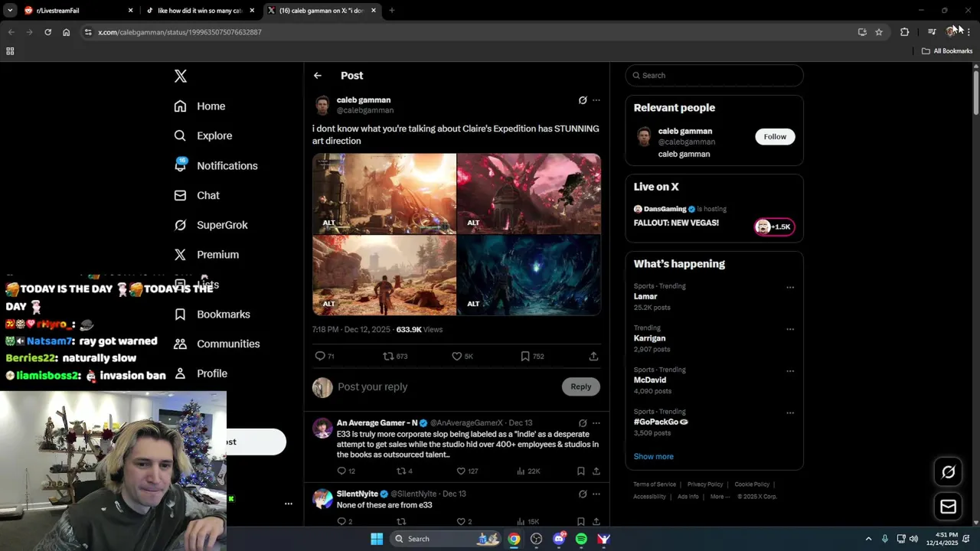Viewport: 980px width, 551px height.
Task: Click the X logo in the sidebar
Action: [181, 76]
